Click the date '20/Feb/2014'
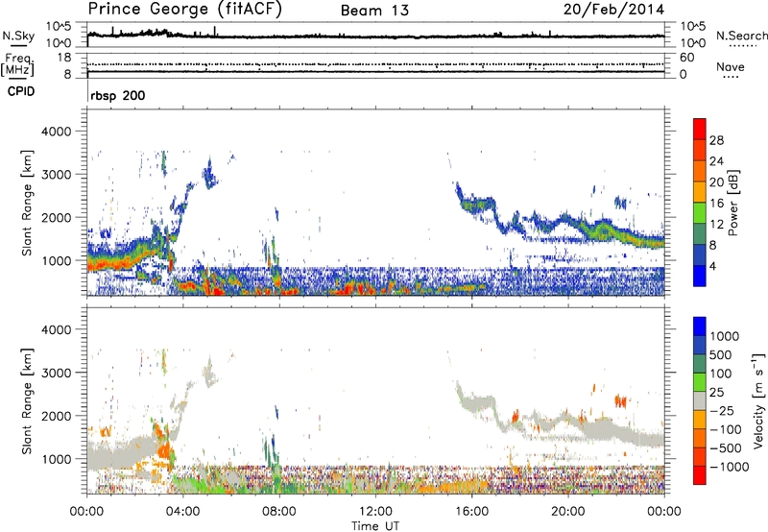The width and height of the screenshot is (768, 532). (x=613, y=10)
